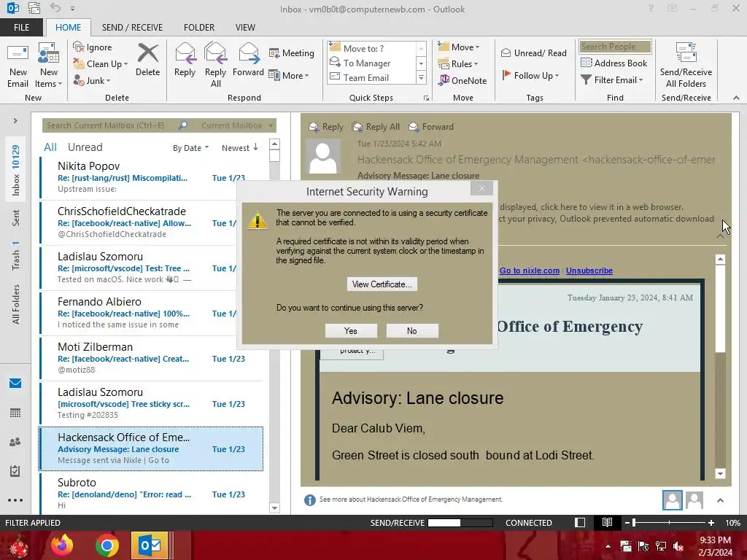This screenshot has width=747, height=560.
Task: Show All messages filter
Action: click(50, 147)
